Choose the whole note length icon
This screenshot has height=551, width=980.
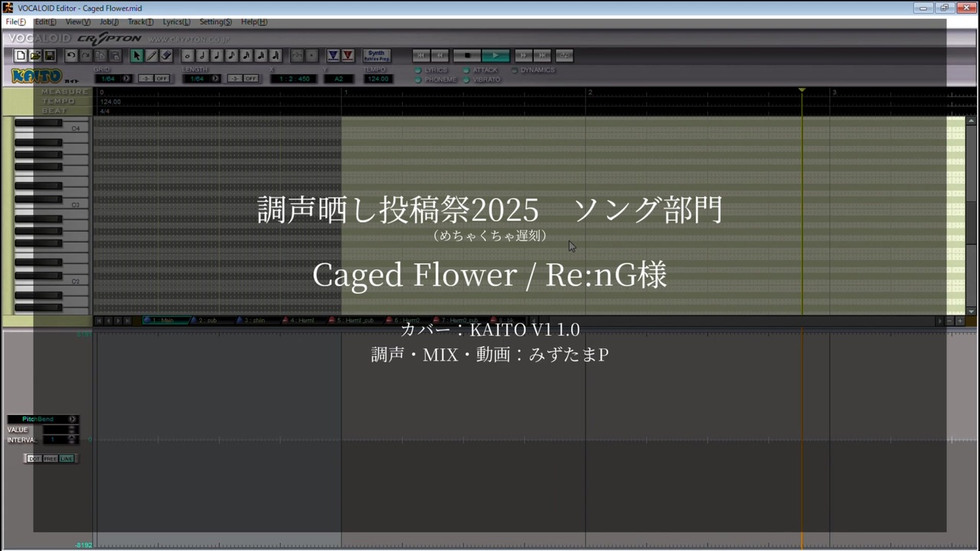(x=188, y=55)
